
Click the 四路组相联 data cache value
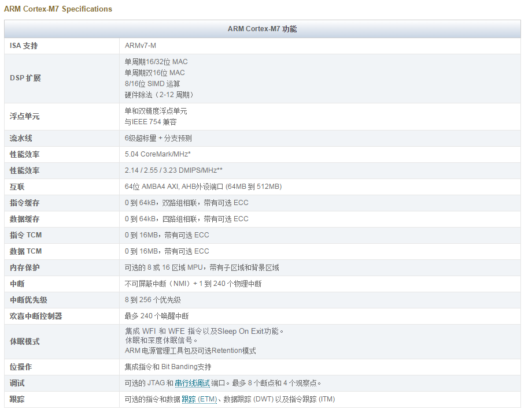pyautogui.click(x=187, y=219)
